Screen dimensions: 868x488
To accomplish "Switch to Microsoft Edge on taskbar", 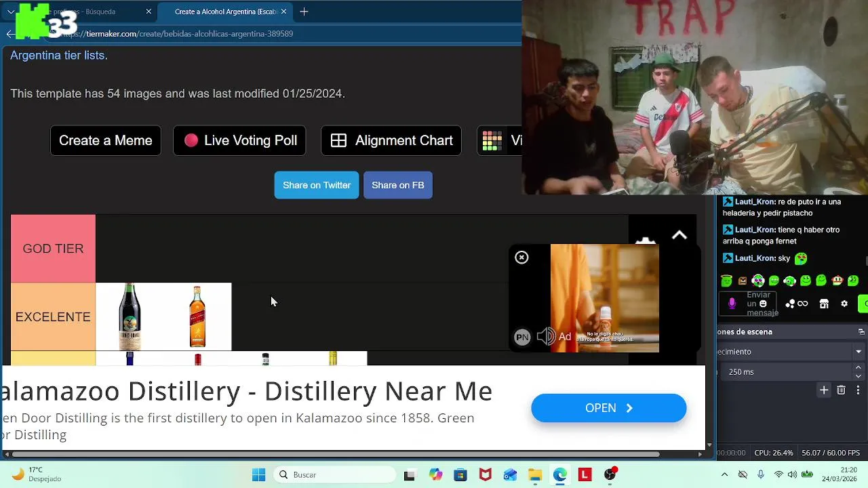I will click(x=559, y=475).
